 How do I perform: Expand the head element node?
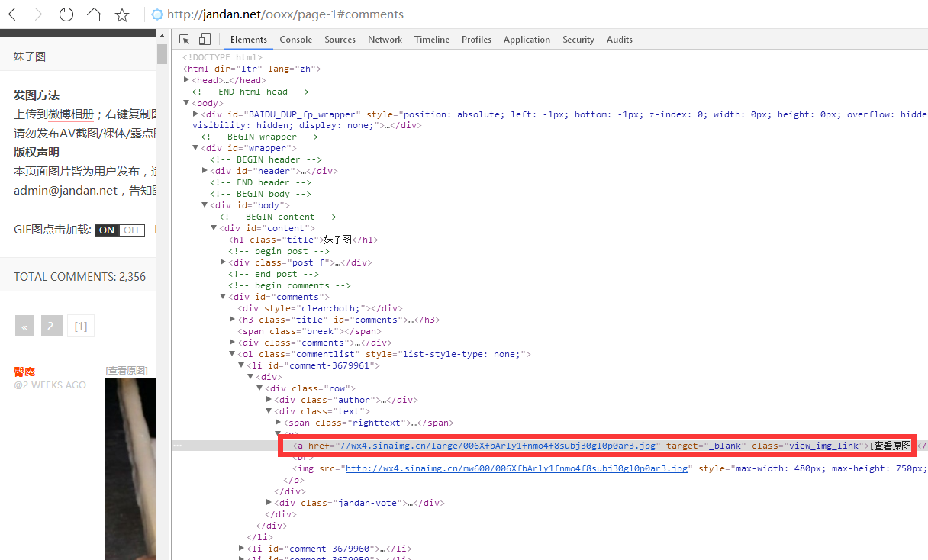(x=186, y=80)
